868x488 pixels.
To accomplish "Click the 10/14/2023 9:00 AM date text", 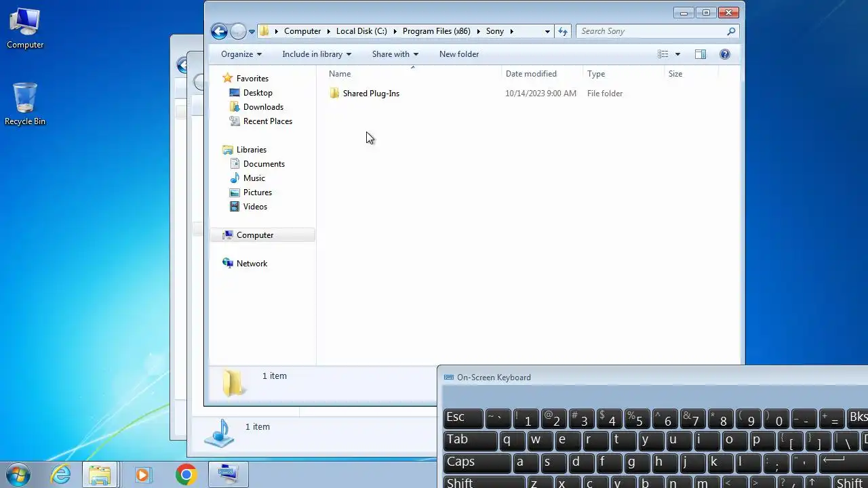I will [540, 94].
